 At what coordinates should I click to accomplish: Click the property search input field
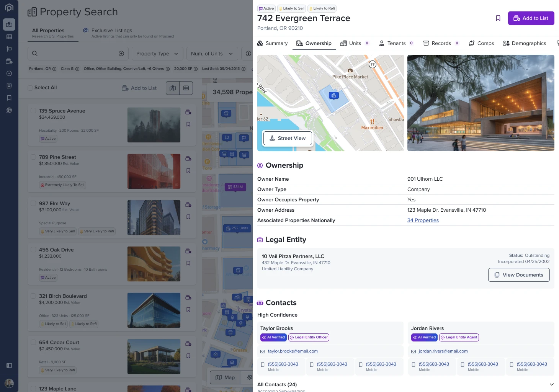pos(78,54)
